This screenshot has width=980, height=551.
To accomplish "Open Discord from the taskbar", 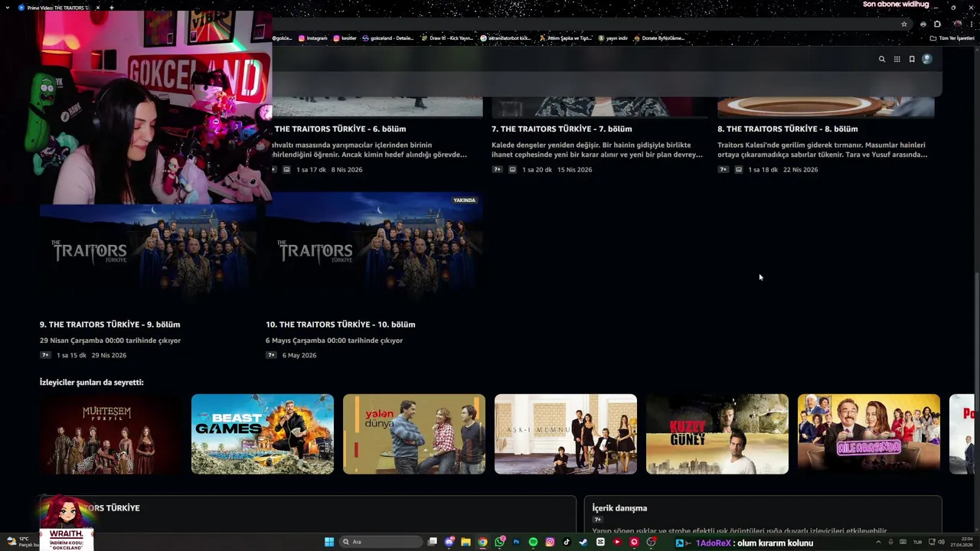I will (x=449, y=542).
